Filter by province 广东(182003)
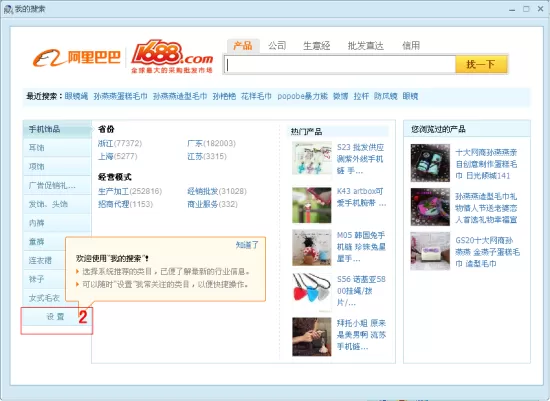 212,143
